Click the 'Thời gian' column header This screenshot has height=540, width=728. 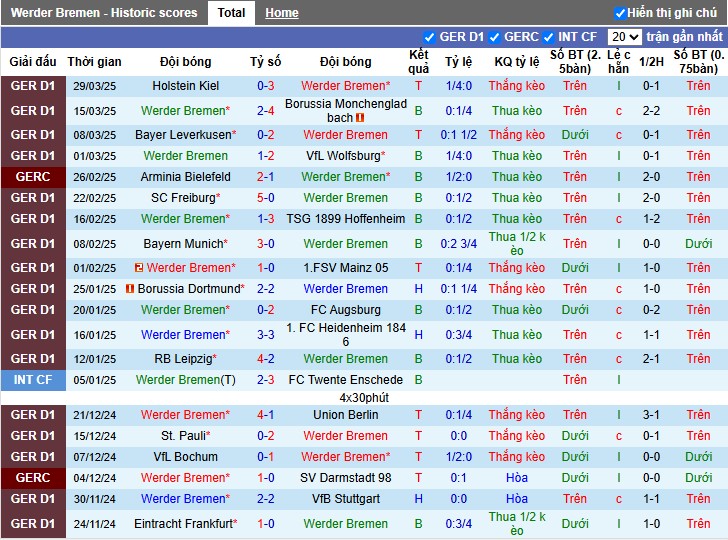94,61
